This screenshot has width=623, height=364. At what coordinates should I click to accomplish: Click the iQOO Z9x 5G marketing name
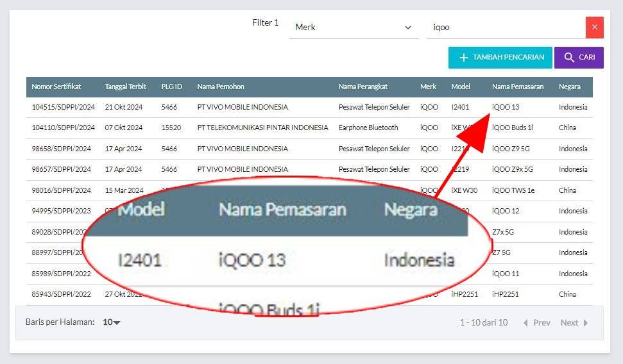tap(512, 169)
